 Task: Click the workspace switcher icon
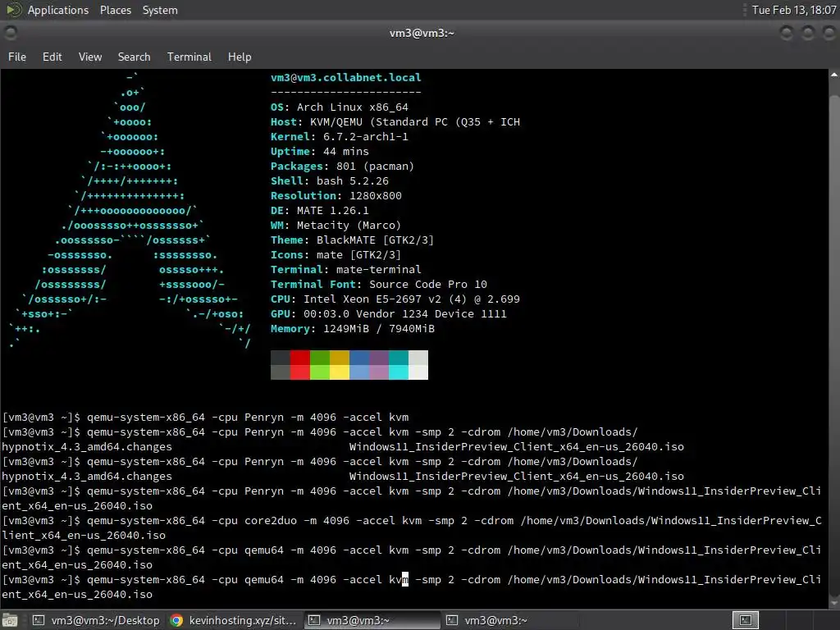pyautogui.click(x=746, y=620)
